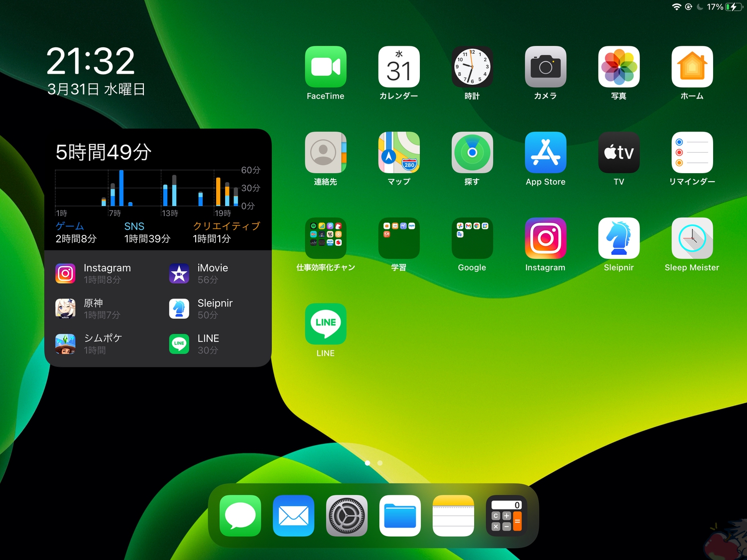
Task: Open the Google folder
Action: click(x=472, y=238)
